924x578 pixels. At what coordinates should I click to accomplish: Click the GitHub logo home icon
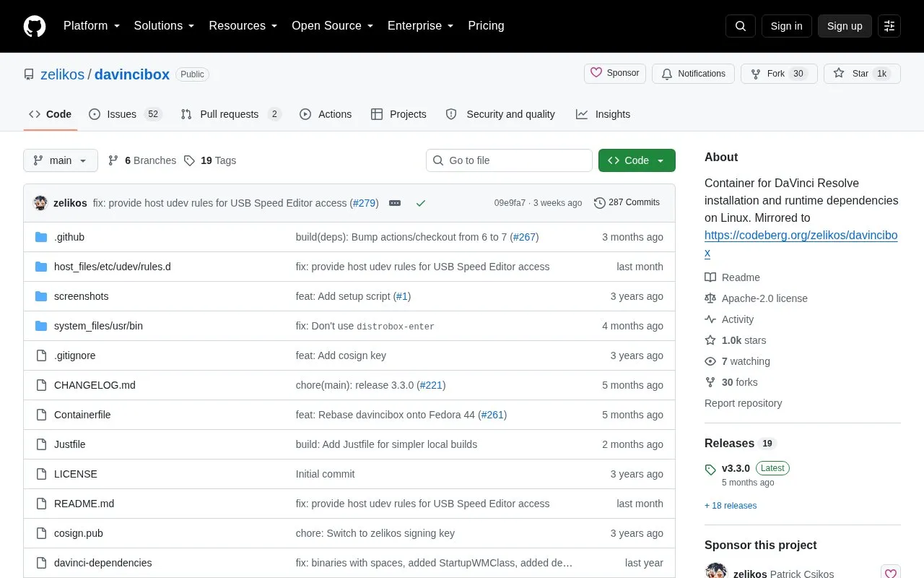(x=35, y=26)
